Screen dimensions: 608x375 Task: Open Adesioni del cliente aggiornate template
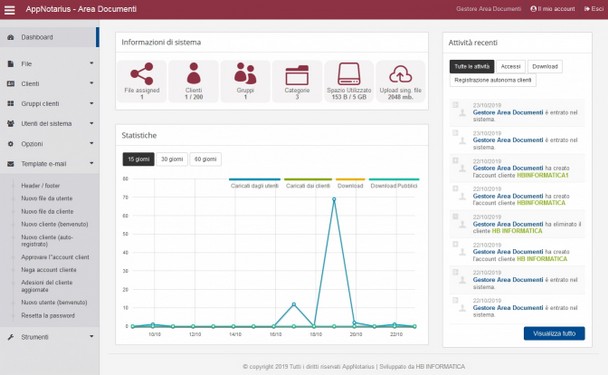click(x=47, y=286)
